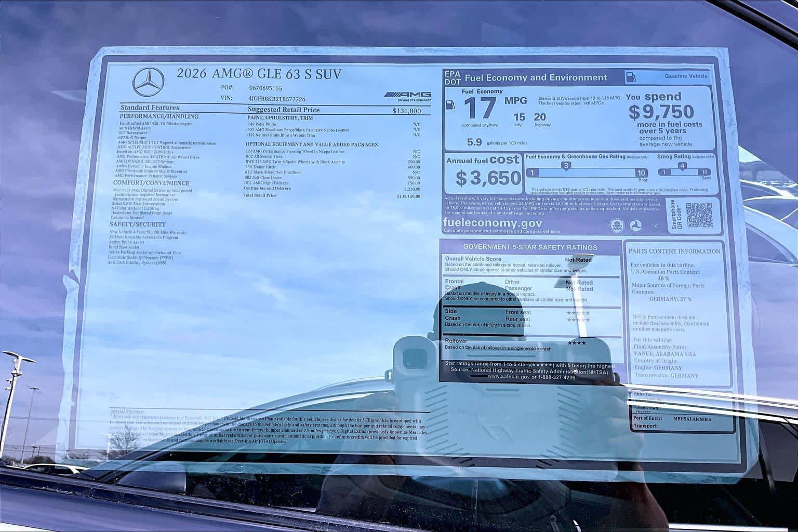Click the fuel pump icon beside 17 MPG
Image resolution: width=798 pixels, height=532 pixels.
pos(450,103)
